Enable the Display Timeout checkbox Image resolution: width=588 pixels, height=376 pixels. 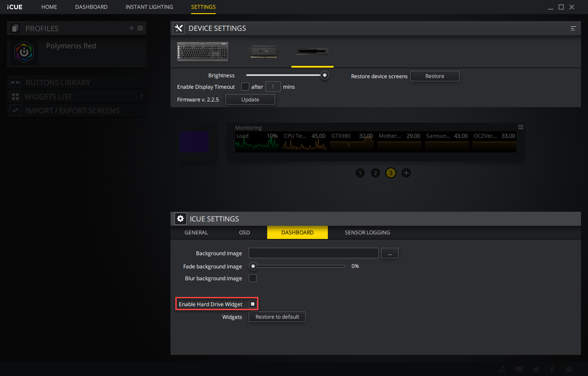tap(245, 87)
